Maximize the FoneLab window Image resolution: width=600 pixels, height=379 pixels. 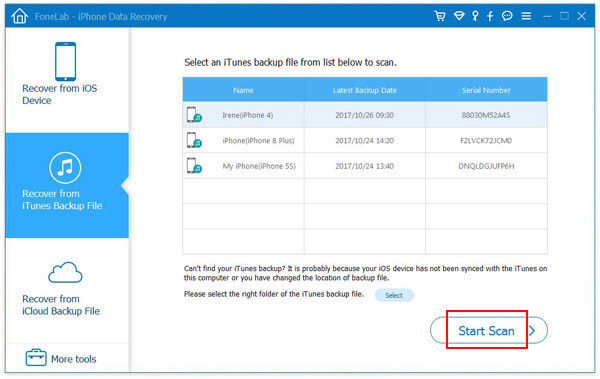click(x=564, y=16)
